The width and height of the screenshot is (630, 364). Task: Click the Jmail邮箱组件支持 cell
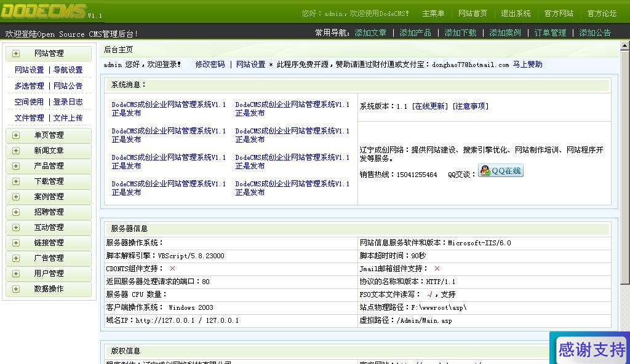coord(484,269)
